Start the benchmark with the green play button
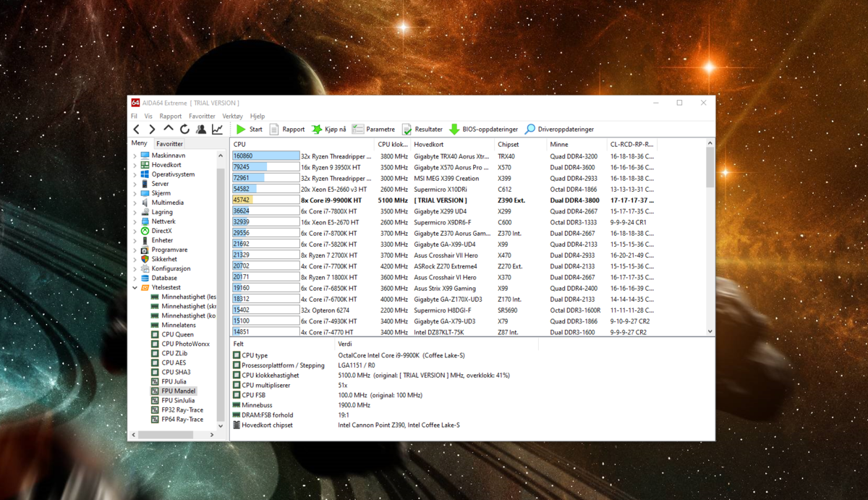The width and height of the screenshot is (868, 500). point(249,130)
